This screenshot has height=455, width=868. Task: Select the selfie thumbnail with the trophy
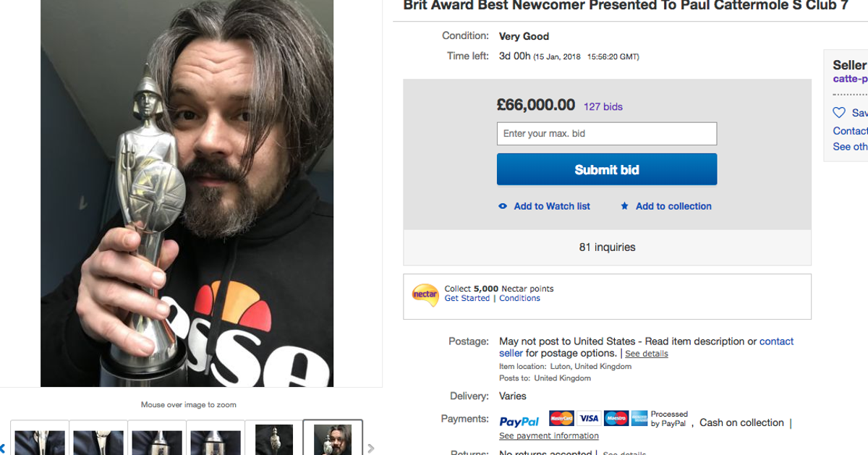[332, 439]
